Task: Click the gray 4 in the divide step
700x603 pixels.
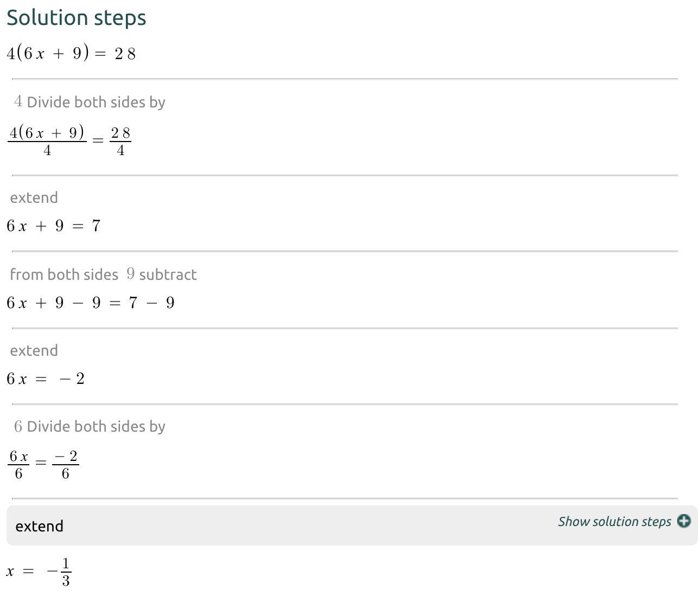Action: click(18, 101)
